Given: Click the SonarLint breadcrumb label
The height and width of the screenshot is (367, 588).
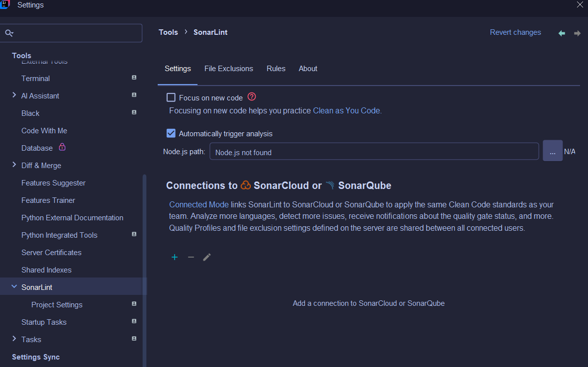Looking at the screenshot, I should [x=210, y=33].
